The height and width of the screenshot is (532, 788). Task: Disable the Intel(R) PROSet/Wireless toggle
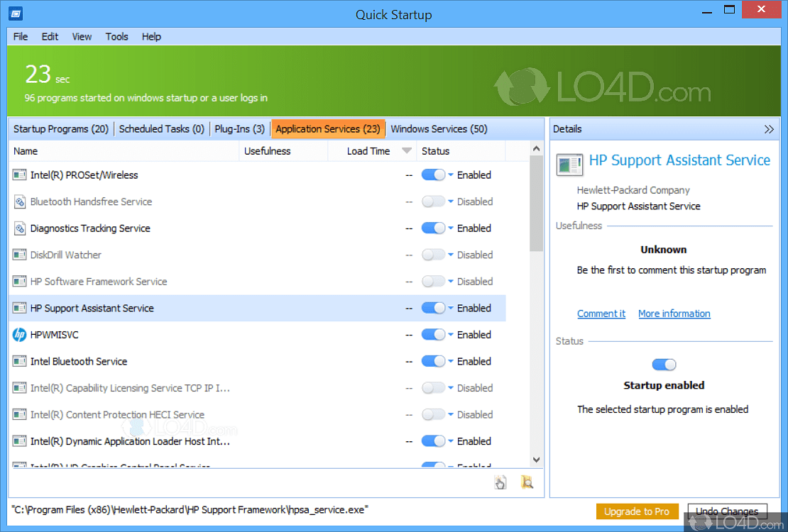(x=433, y=174)
